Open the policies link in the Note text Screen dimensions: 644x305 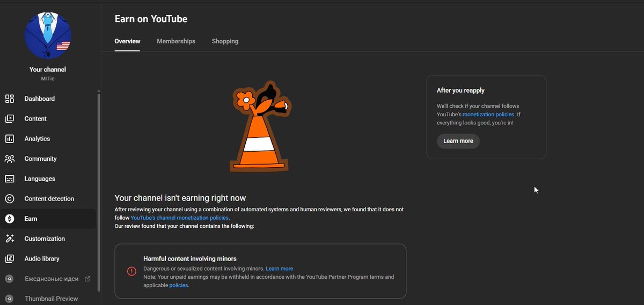179,286
